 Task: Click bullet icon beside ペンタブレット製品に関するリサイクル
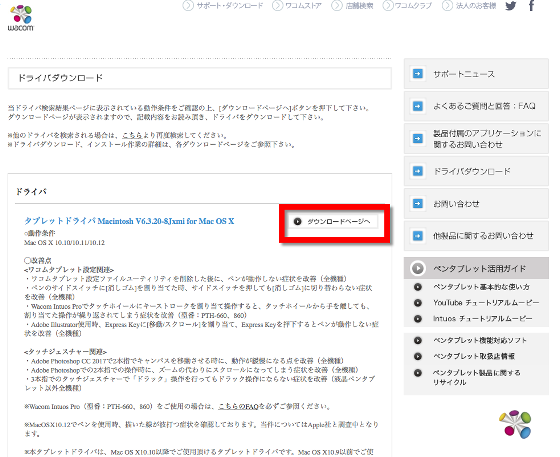(418, 373)
